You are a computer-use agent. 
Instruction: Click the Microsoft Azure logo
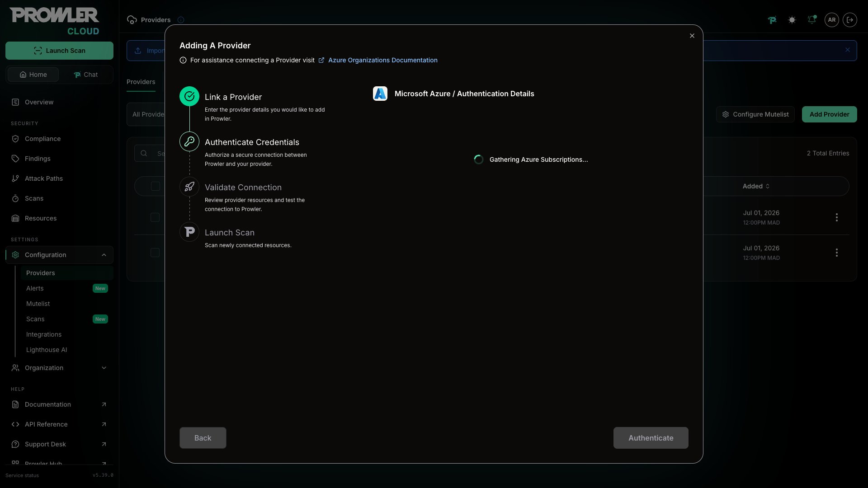(x=380, y=94)
